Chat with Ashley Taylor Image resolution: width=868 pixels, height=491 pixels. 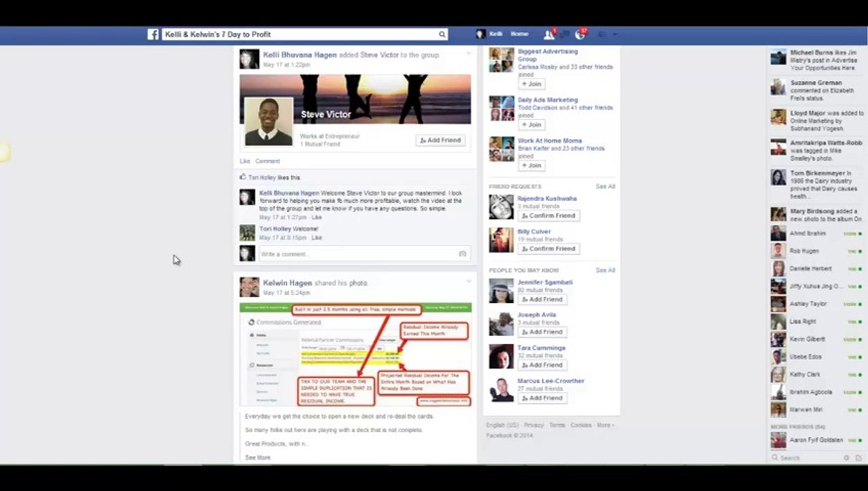(x=817, y=304)
